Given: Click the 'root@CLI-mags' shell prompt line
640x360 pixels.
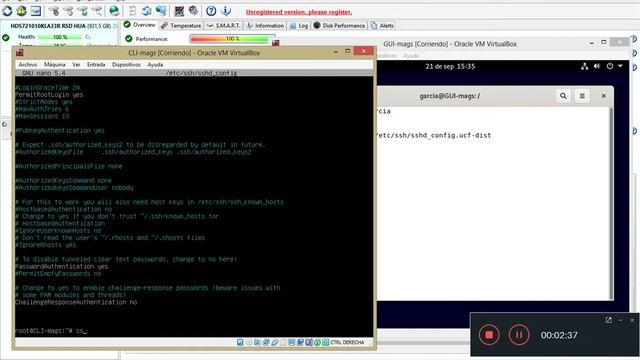Looking at the screenshot, I should pos(51,331).
